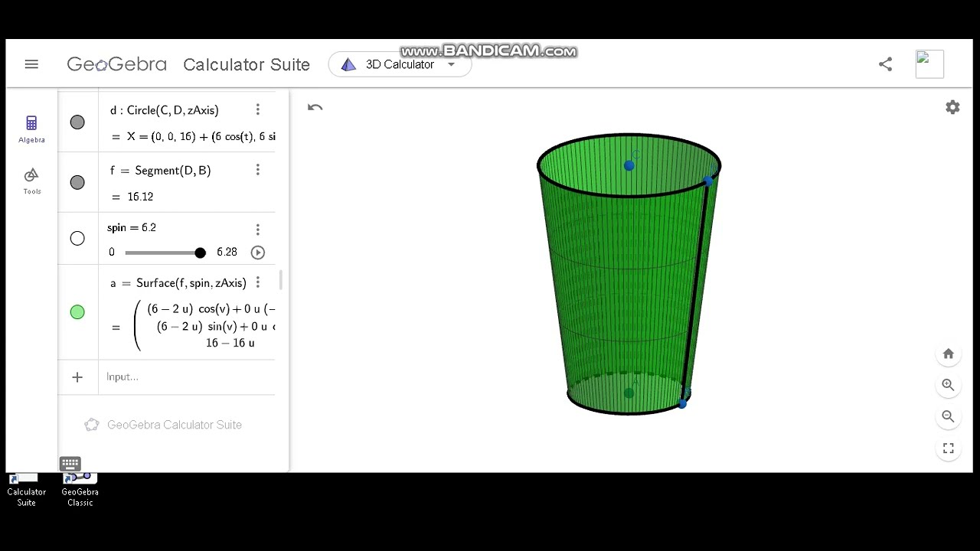Click the spin slider handle knob

click(200, 253)
